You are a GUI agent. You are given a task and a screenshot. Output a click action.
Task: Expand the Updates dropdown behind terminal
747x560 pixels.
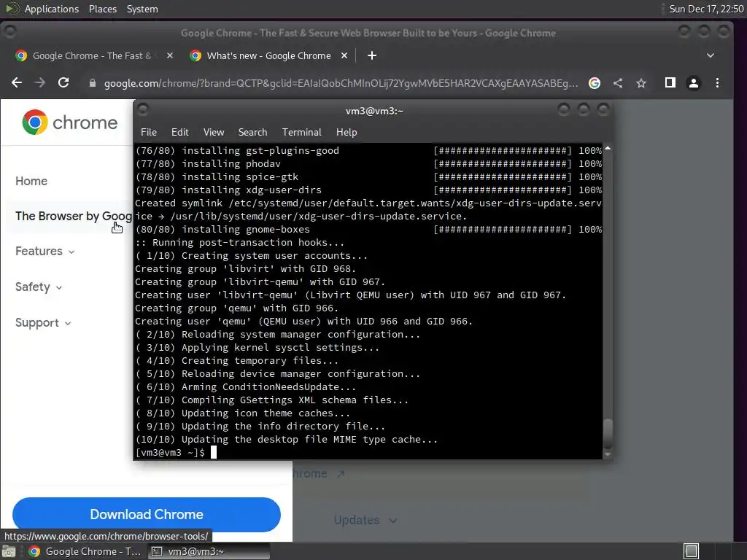(x=365, y=520)
